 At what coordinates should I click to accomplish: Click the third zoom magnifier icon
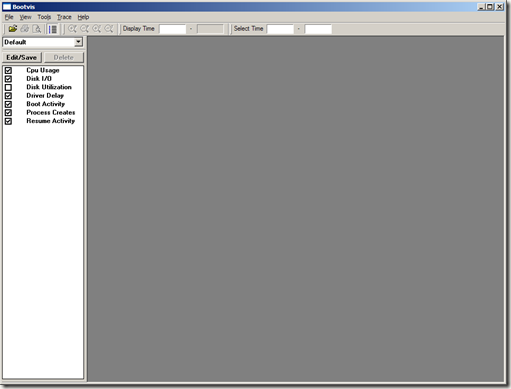click(x=97, y=29)
